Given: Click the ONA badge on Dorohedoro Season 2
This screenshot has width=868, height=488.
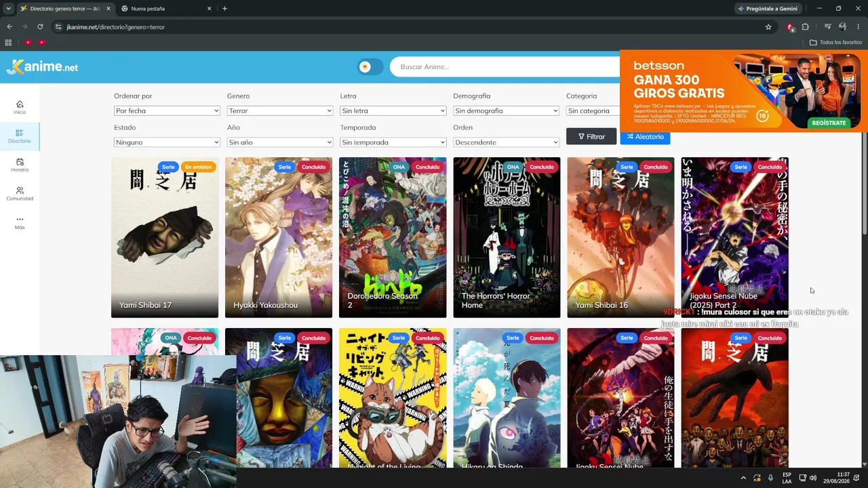Looking at the screenshot, I should [x=399, y=167].
